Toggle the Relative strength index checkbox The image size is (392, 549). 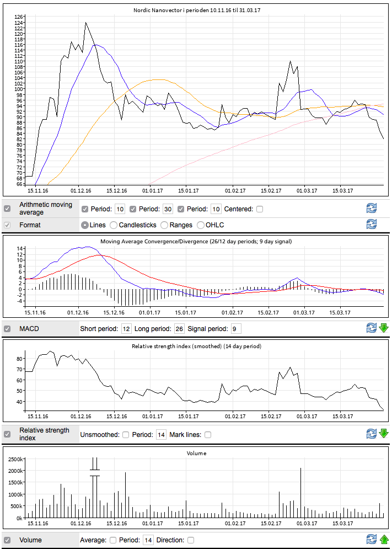click(7, 434)
